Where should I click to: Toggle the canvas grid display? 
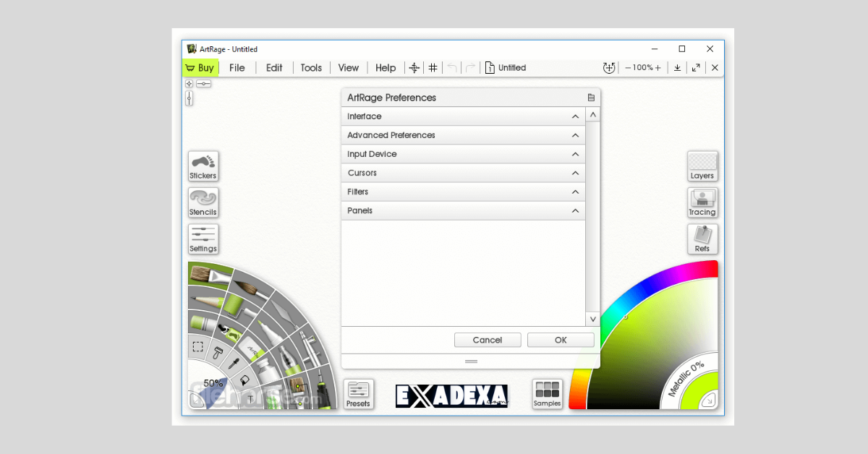tap(433, 67)
